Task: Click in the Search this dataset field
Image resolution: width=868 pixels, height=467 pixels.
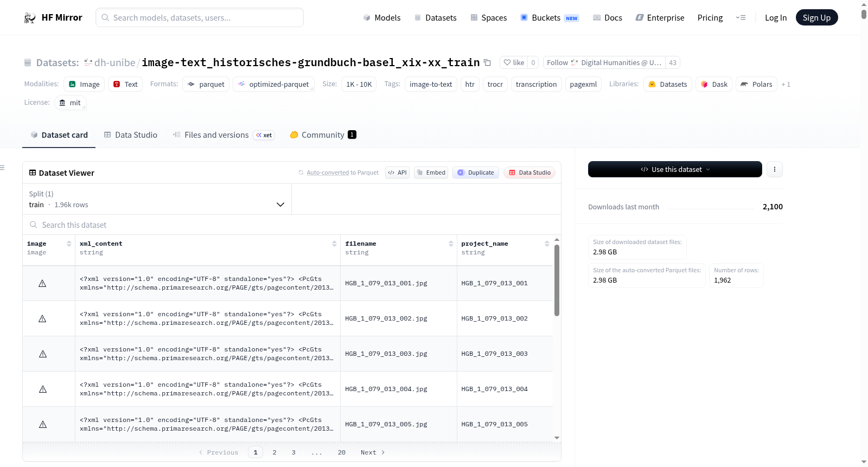Action: point(292,225)
